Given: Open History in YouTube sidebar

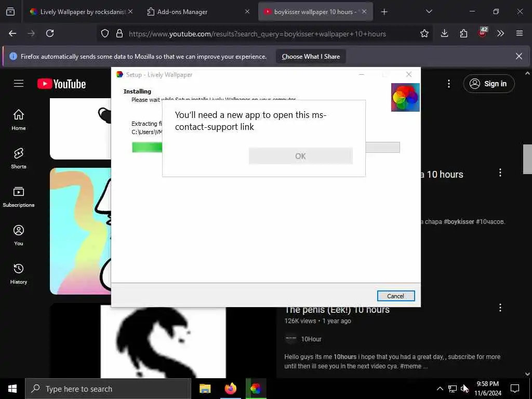Looking at the screenshot, I should (19, 273).
